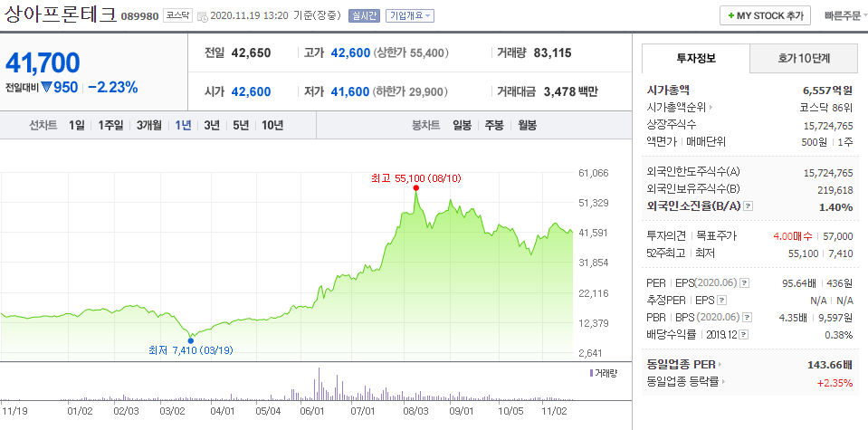Click the arrow next to 시가총액순위

tap(711, 108)
